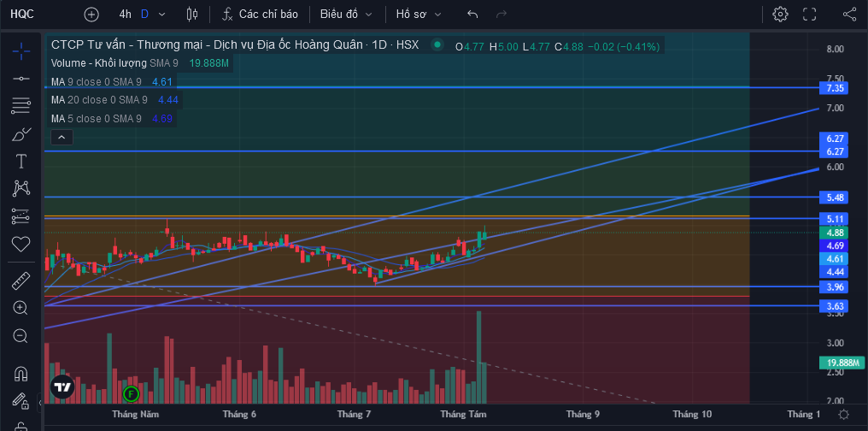Click the 4.69 MA 5 value label
Viewport: 868px width, 431px height.
pos(834,245)
